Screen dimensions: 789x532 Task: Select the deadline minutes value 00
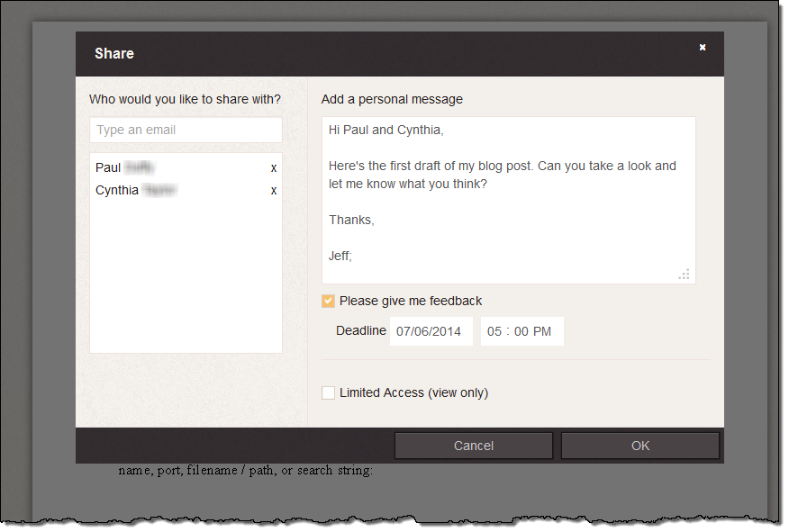(522, 331)
